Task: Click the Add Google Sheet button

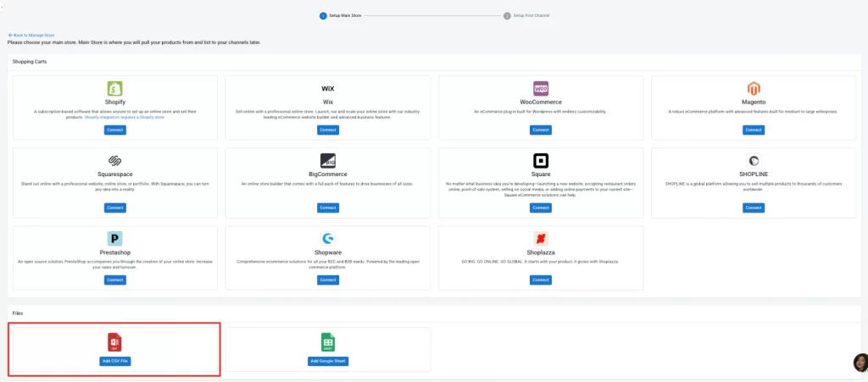Action: tap(328, 361)
